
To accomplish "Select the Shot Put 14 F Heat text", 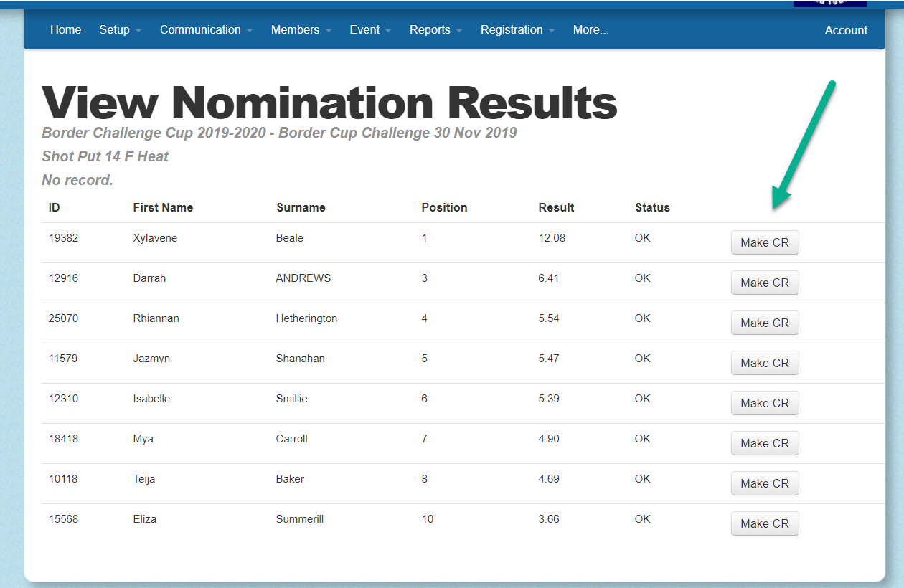I will [x=105, y=156].
